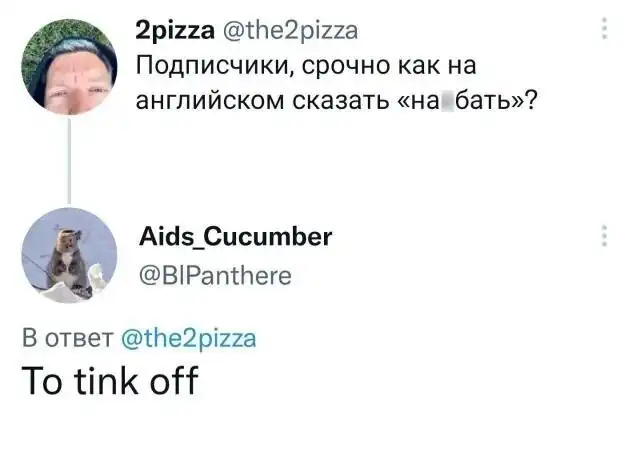Click the word "сказать" in the tweet
This screenshot has height=465, width=640.
pos(324,102)
